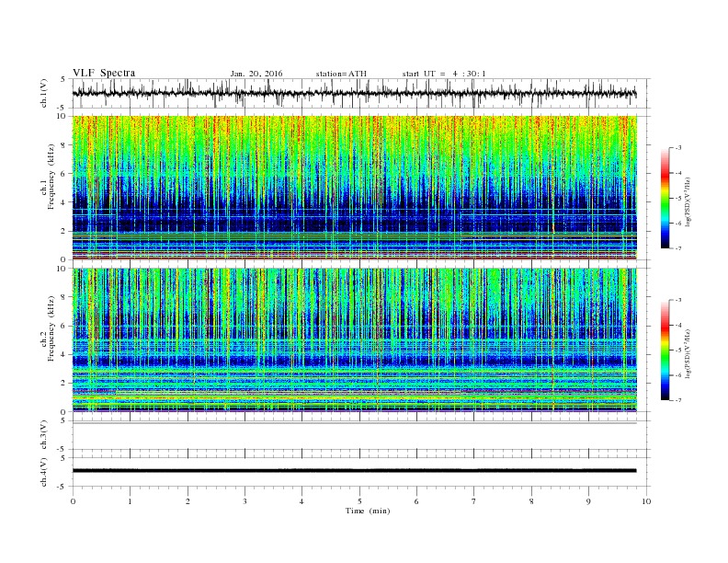The width and height of the screenshot is (728, 563).
Task: Click inside the ch.2 spectrogram panel
Action: 355,340
